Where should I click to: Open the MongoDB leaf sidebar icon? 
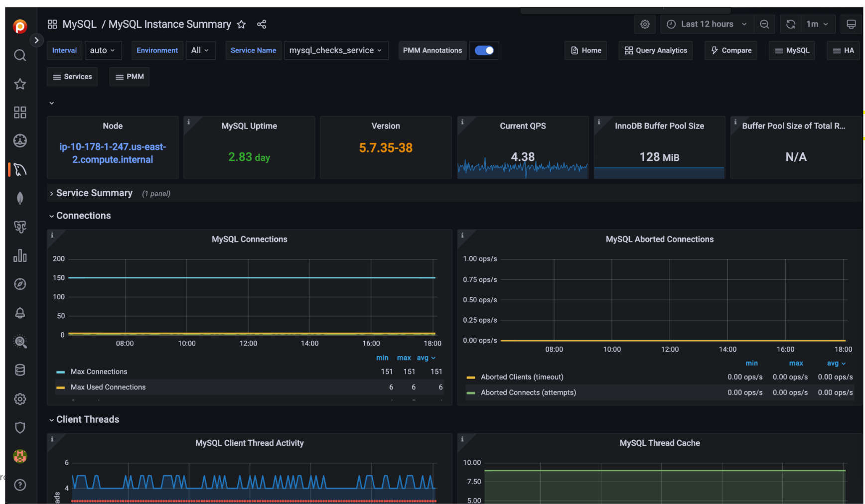(x=20, y=198)
